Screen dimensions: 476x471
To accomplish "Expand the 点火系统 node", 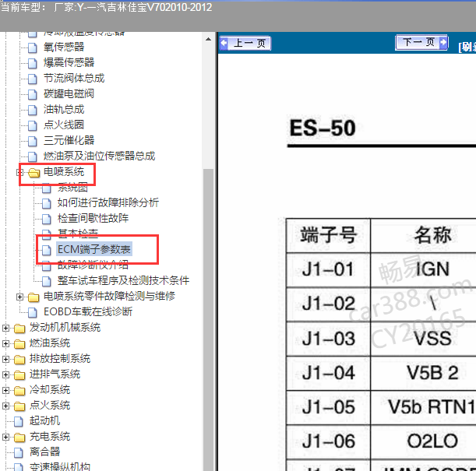I will tap(5, 406).
